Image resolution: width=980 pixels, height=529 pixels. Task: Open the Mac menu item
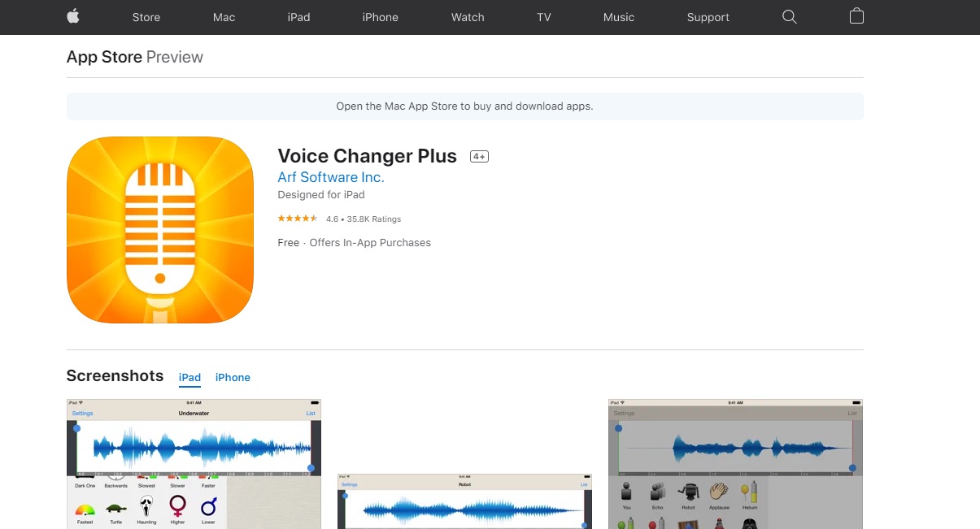(x=224, y=17)
